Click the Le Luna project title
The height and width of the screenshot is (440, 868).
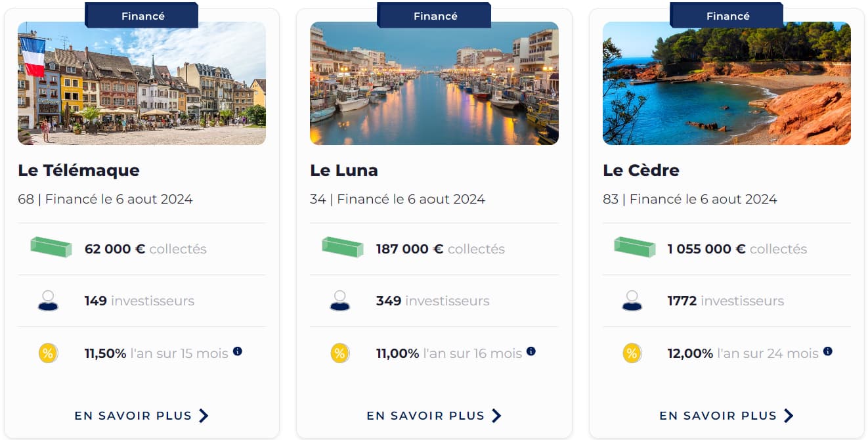[x=343, y=170]
